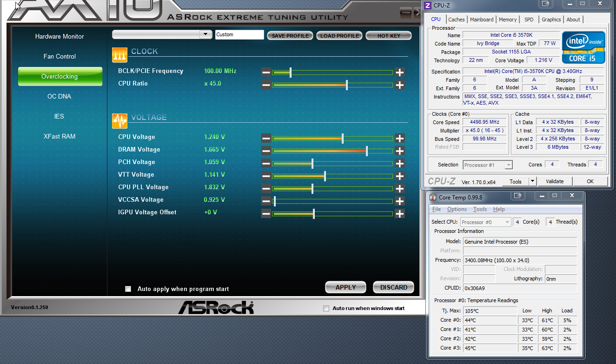Image resolution: width=616 pixels, height=364 pixels.
Task: Decrease VCCSA Voltage with minus button
Action: point(266,201)
